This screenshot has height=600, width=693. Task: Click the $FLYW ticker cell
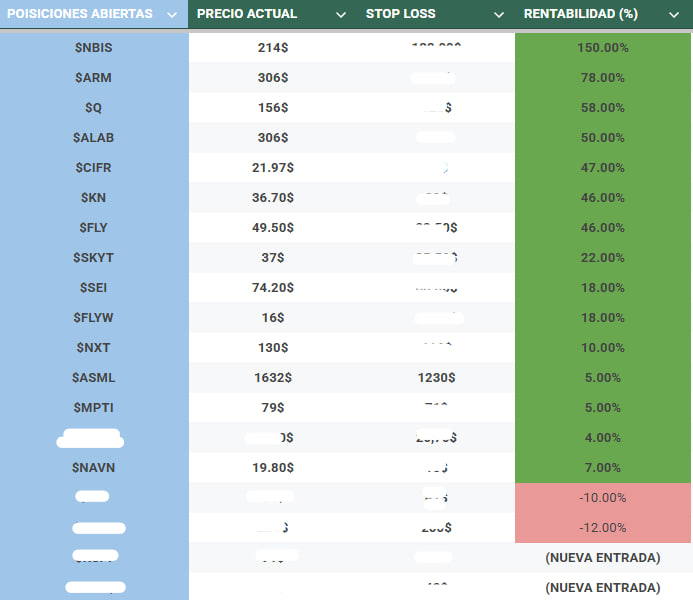(94, 318)
